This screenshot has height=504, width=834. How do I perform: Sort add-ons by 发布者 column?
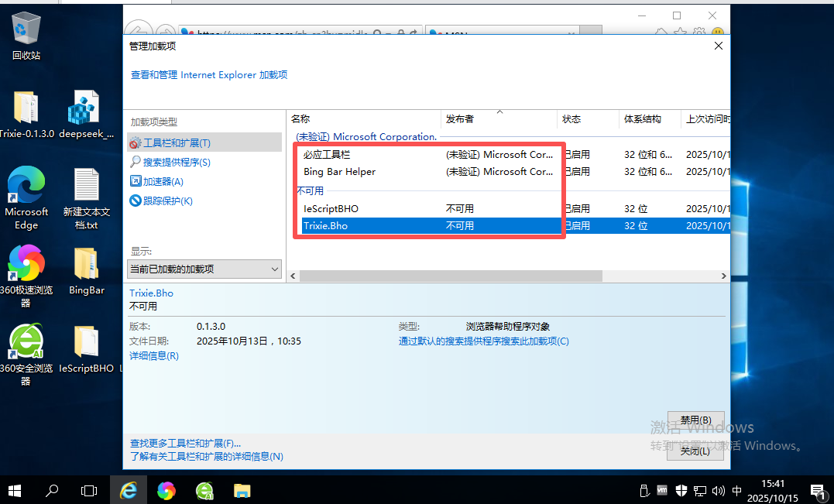pos(460,119)
